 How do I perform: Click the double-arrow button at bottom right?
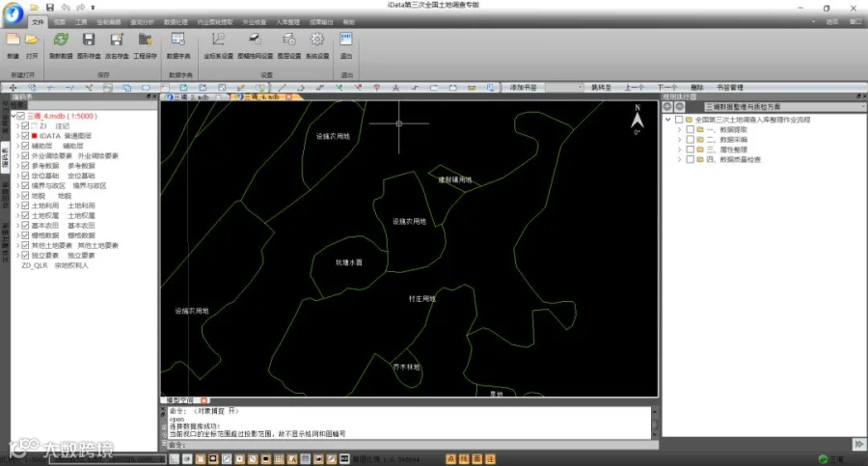(858, 444)
